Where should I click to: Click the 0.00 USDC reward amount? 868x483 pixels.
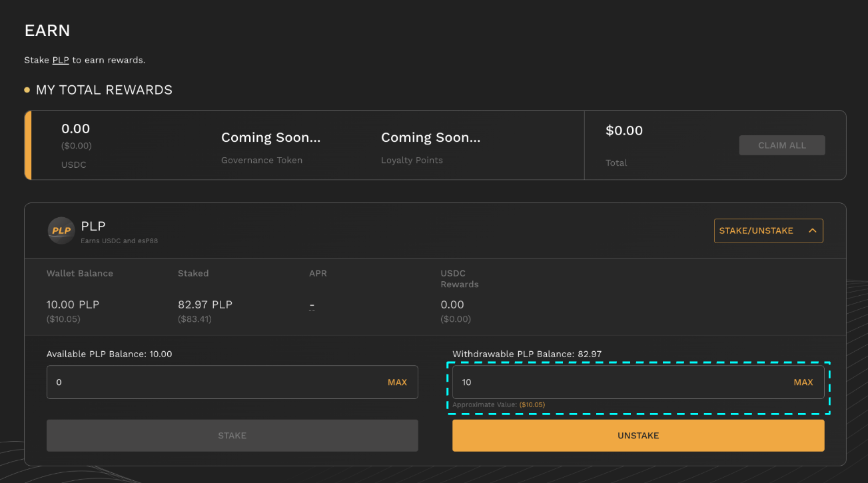tap(75, 129)
